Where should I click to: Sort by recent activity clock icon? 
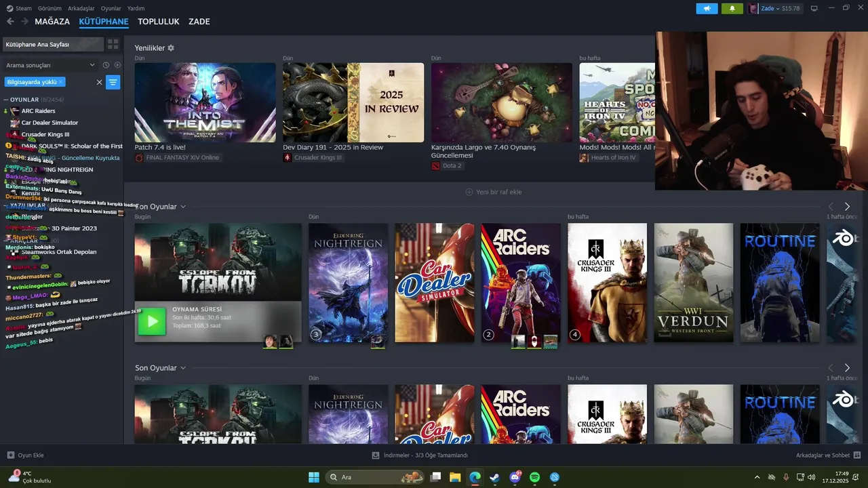(106, 65)
